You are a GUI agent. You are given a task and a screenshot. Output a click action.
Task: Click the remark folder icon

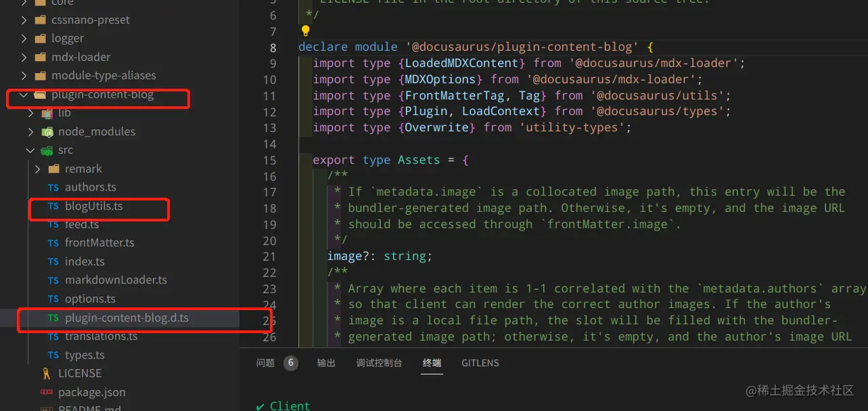point(53,169)
